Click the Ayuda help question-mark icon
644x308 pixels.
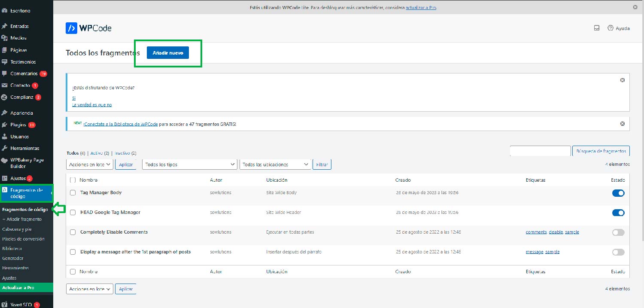(x=611, y=28)
